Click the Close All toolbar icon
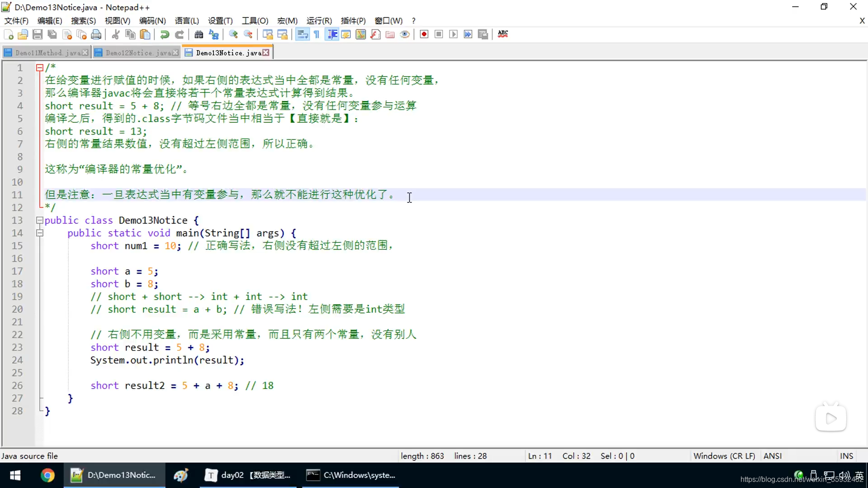The width and height of the screenshot is (868, 488). click(82, 34)
